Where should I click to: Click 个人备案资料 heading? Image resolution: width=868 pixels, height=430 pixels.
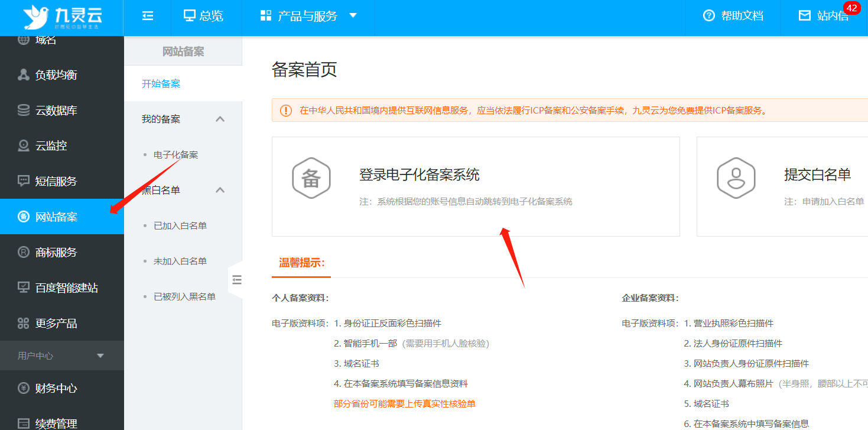pos(300,298)
